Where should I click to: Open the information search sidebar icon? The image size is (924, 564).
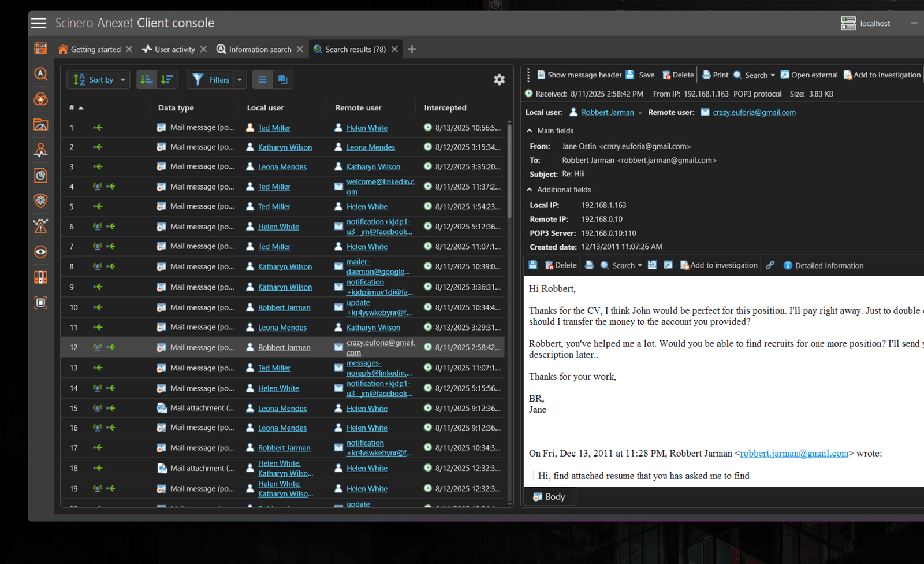(40, 73)
